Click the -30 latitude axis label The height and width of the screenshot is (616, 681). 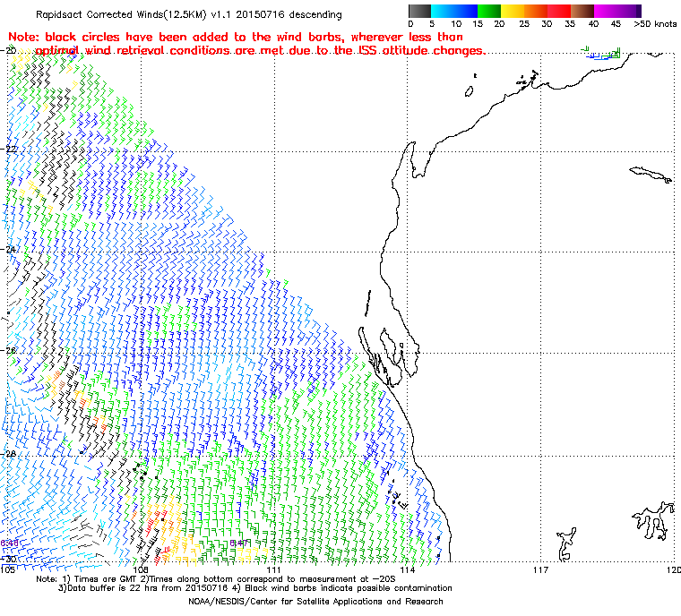click(9, 559)
